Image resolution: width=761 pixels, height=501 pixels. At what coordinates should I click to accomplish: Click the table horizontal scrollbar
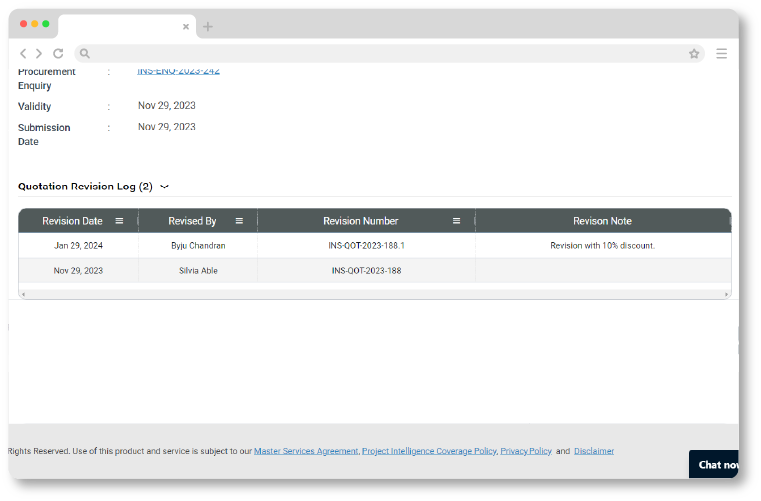[374, 294]
